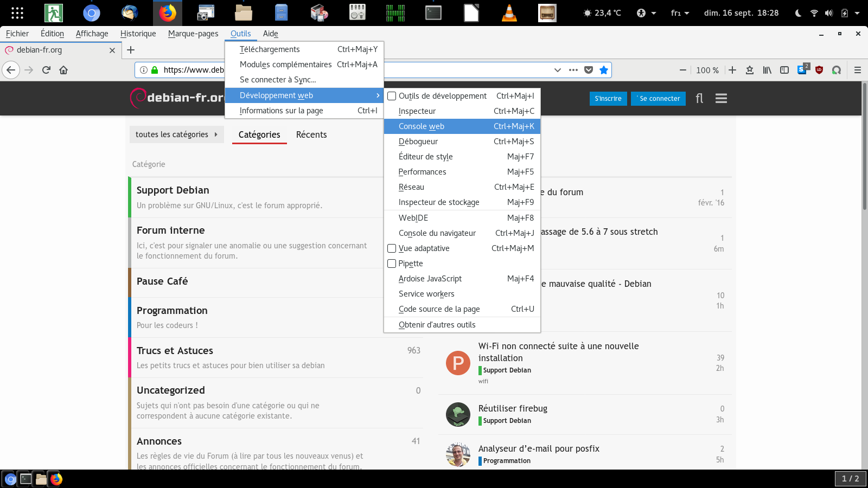The height and width of the screenshot is (488, 868).
Task: Click the Pocket save icon
Action: [589, 70]
